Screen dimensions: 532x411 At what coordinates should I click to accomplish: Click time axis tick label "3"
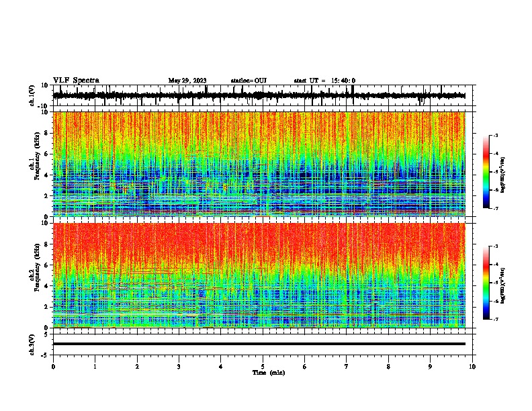coord(179,367)
